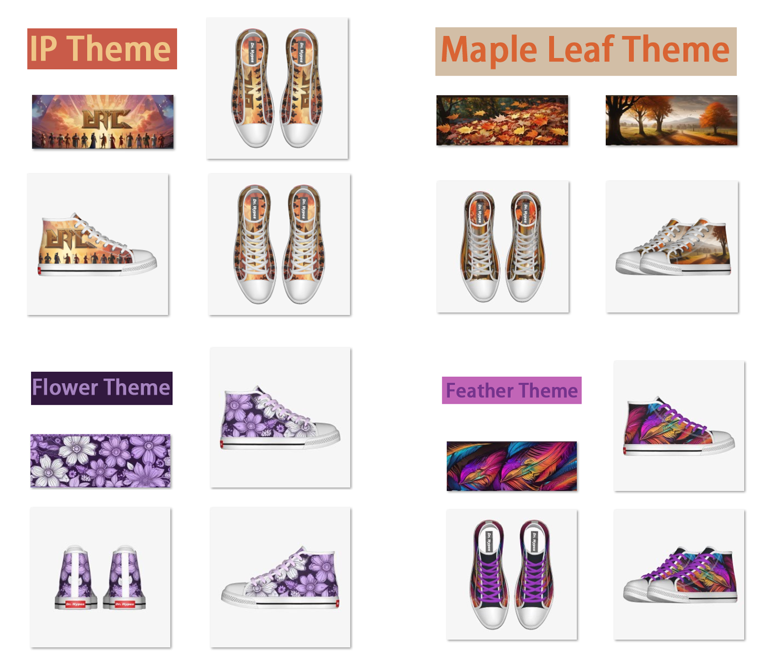This screenshot has width=784, height=672.
Task: Open the EPIC heroes sunset banner image
Action: [x=102, y=122]
